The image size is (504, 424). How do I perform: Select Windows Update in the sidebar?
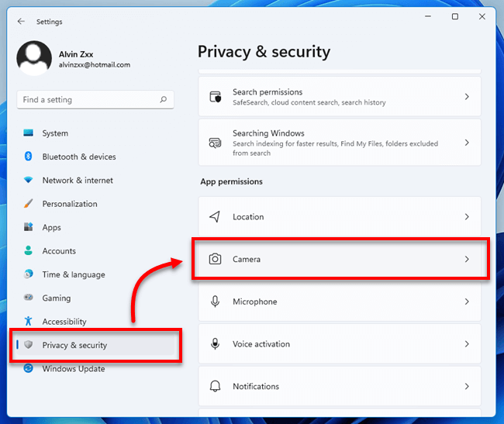point(74,369)
